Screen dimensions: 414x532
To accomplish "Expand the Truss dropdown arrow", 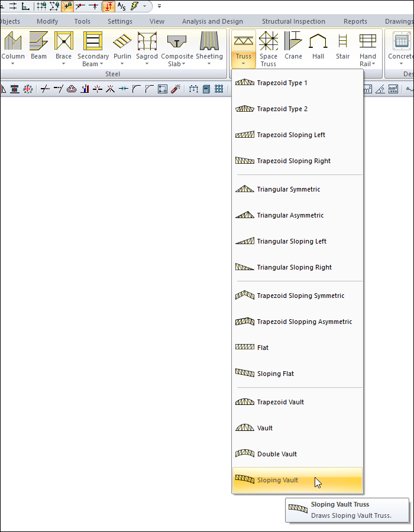I will click(243, 64).
